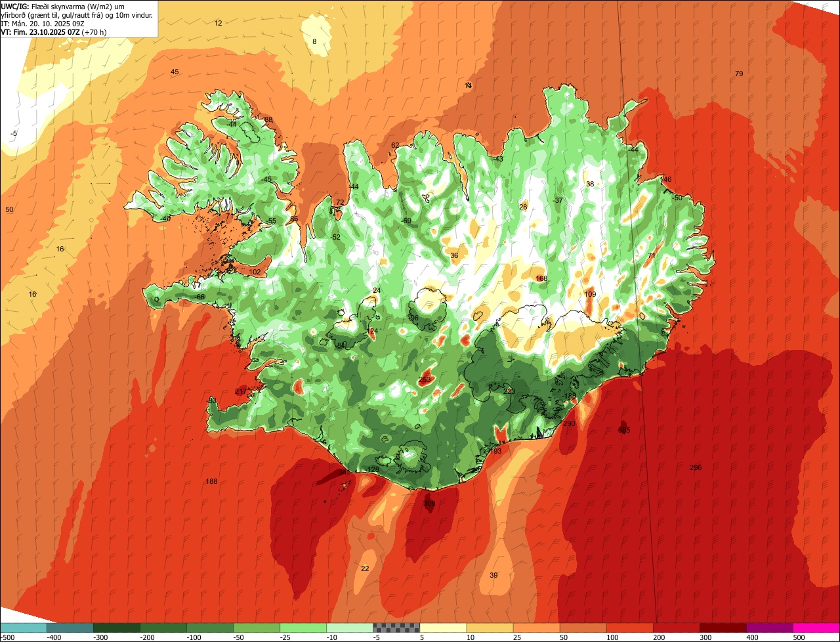Click the -500 to -400 light teal legend swatch
This screenshot has width=840, height=642.
point(23,628)
